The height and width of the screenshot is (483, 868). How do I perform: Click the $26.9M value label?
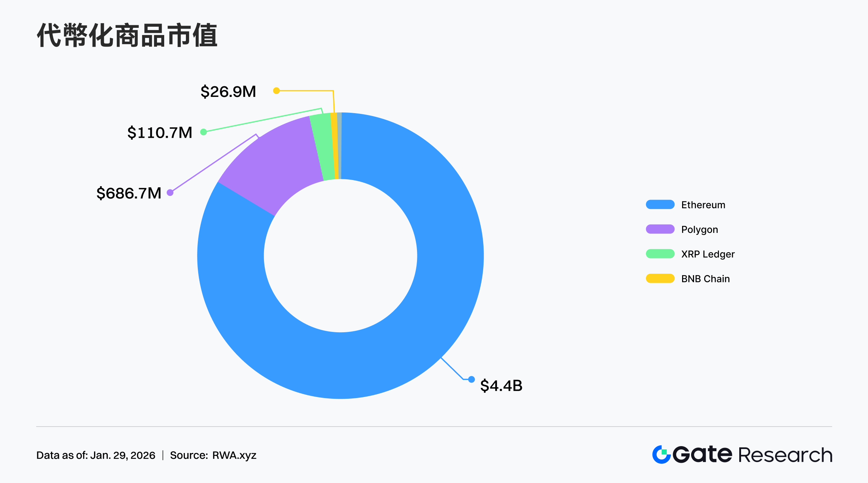(228, 91)
